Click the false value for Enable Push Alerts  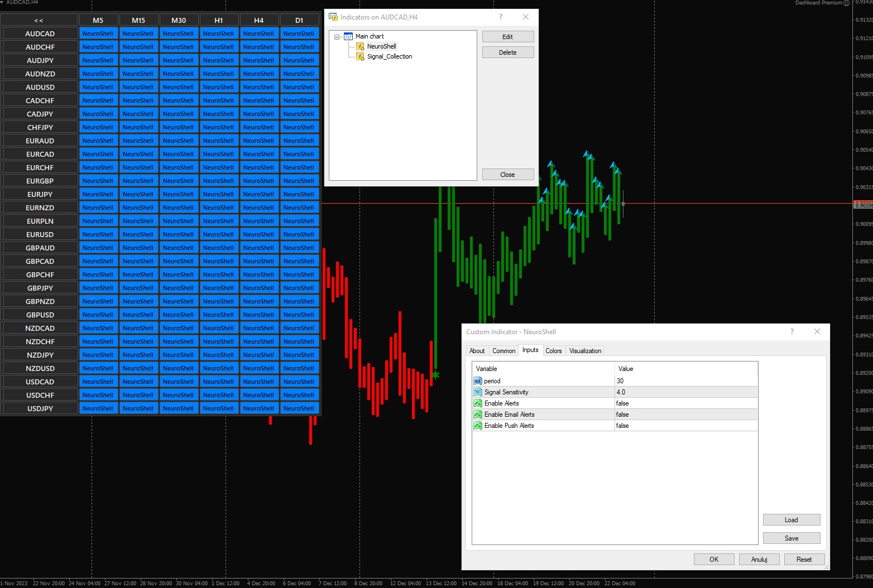[x=686, y=426]
